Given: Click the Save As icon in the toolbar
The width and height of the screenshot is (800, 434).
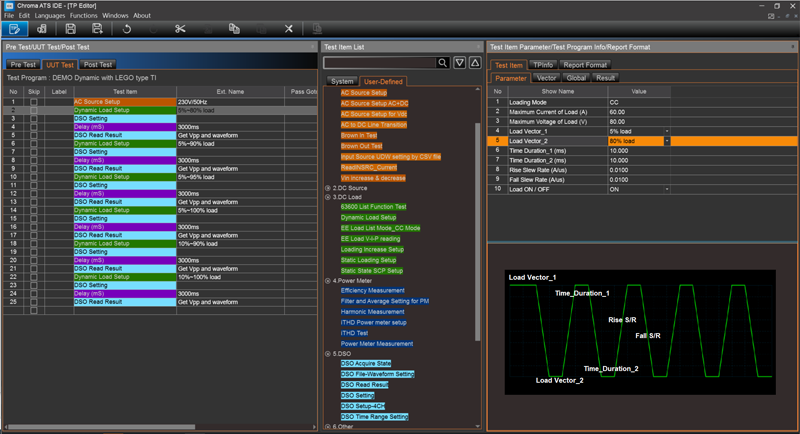Looking at the screenshot, I should (98, 30).
